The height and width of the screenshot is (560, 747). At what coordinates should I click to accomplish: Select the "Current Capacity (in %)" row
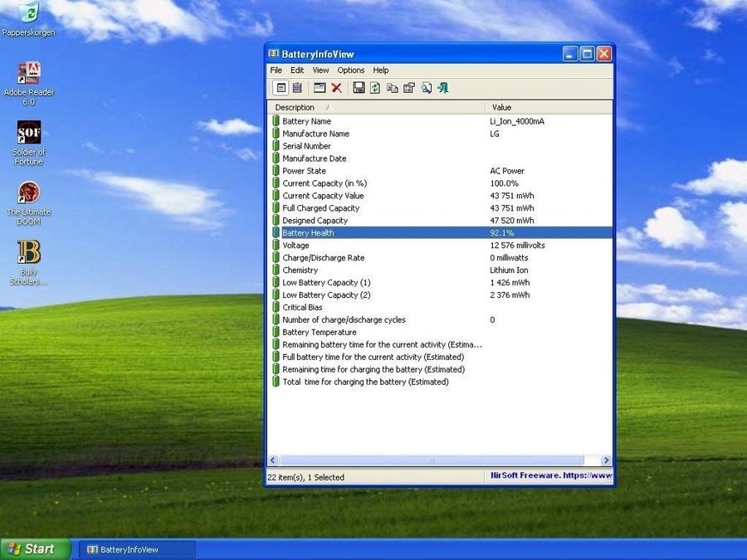click(440, 183)
